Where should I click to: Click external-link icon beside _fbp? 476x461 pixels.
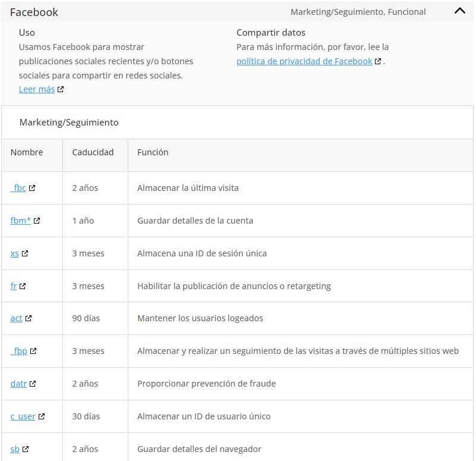pyautogui.click(x=33, y=351)
